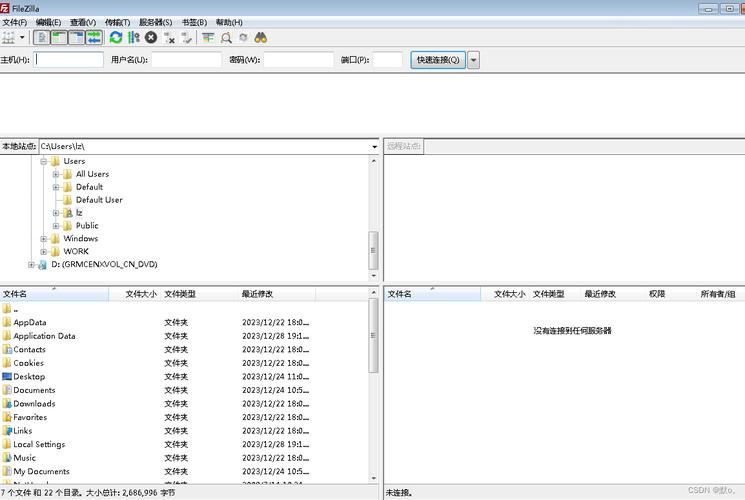Expand the D: drive tree node
This screenshot has height=500, width=745.
31,265
